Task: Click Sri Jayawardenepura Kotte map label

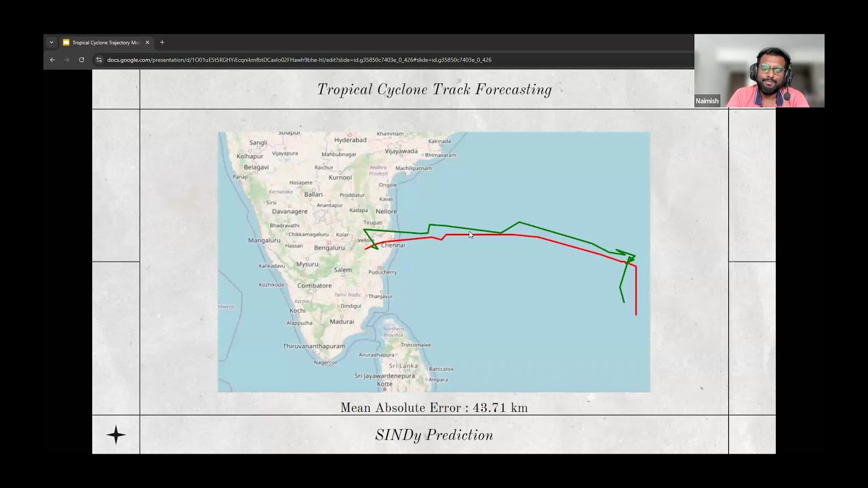Action: pyautogui.click(x=384, y=380)
